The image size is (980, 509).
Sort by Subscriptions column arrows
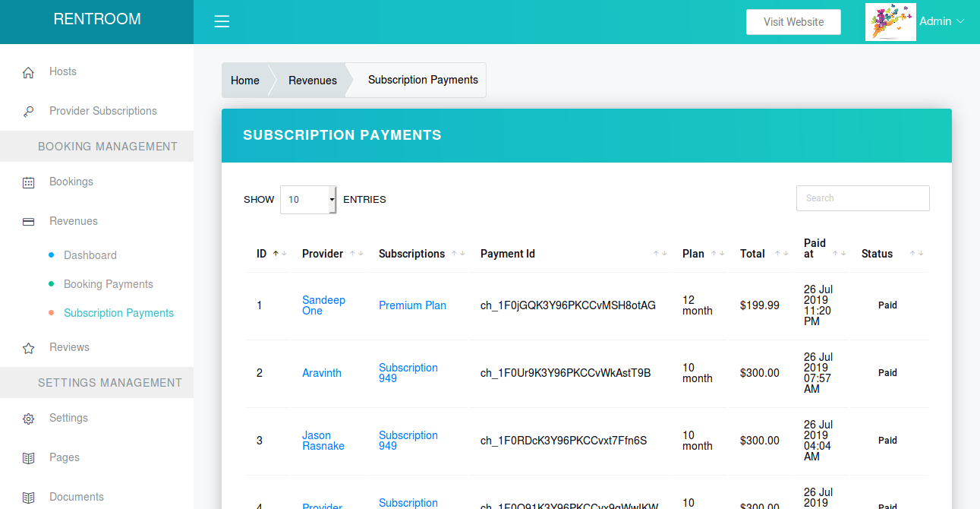[x=458, y=254]
